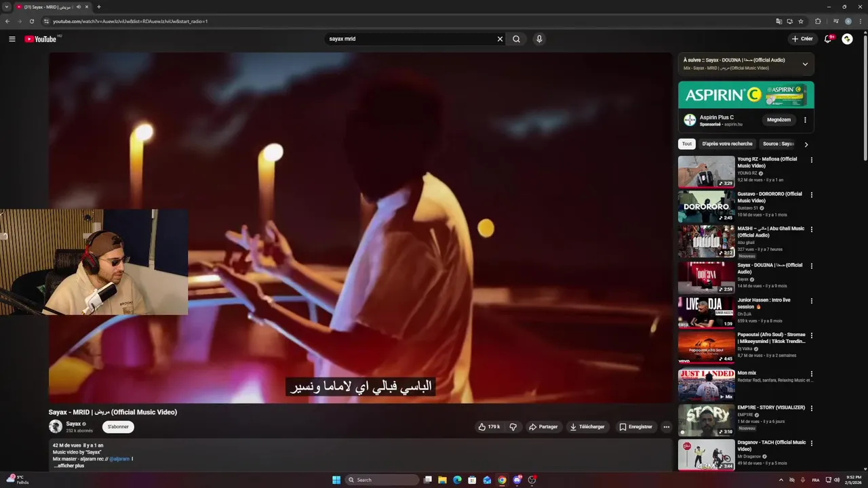This screenshot has width=868, height=488.
Task: Dislike the video with thumbs down
Action: (513, 427)
